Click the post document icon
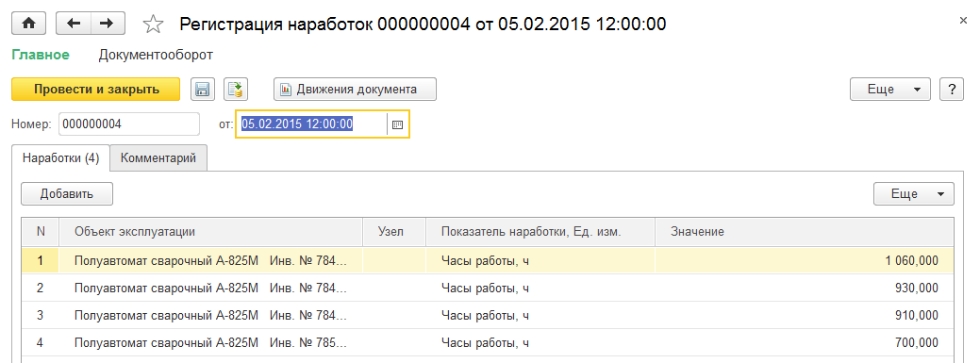Image resolution: width=980 pixels, height=363 pixels. pyautogui.click(x=236, y=90)
